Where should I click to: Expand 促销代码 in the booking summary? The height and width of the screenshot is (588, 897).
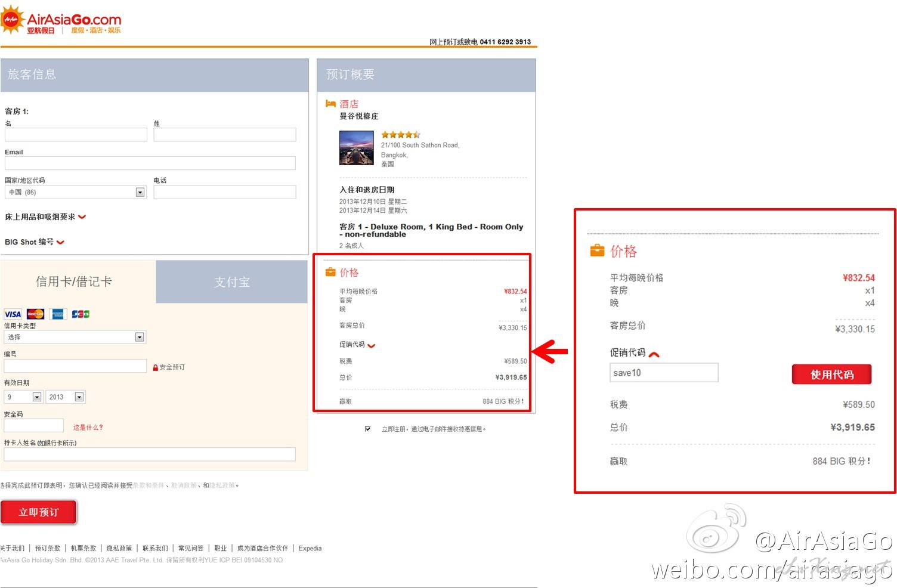point(357,345)
